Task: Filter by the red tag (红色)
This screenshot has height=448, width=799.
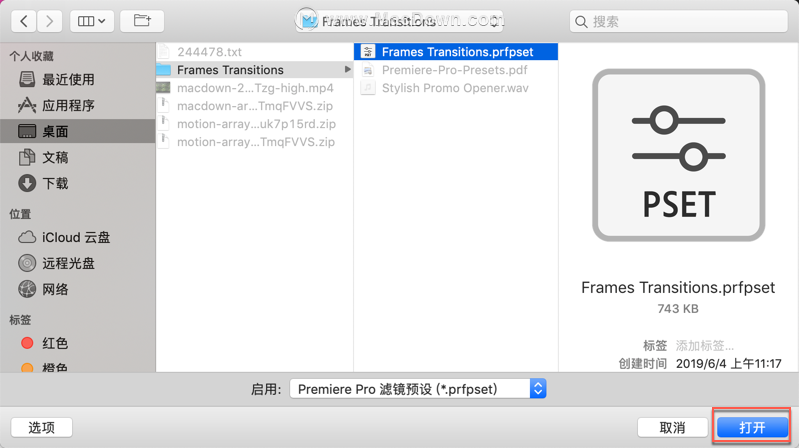Action: click(x=77, y=344)
